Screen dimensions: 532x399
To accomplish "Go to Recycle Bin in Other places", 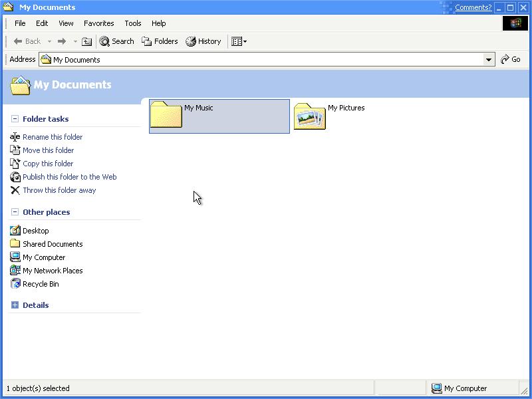I will [x=41, y=284].
